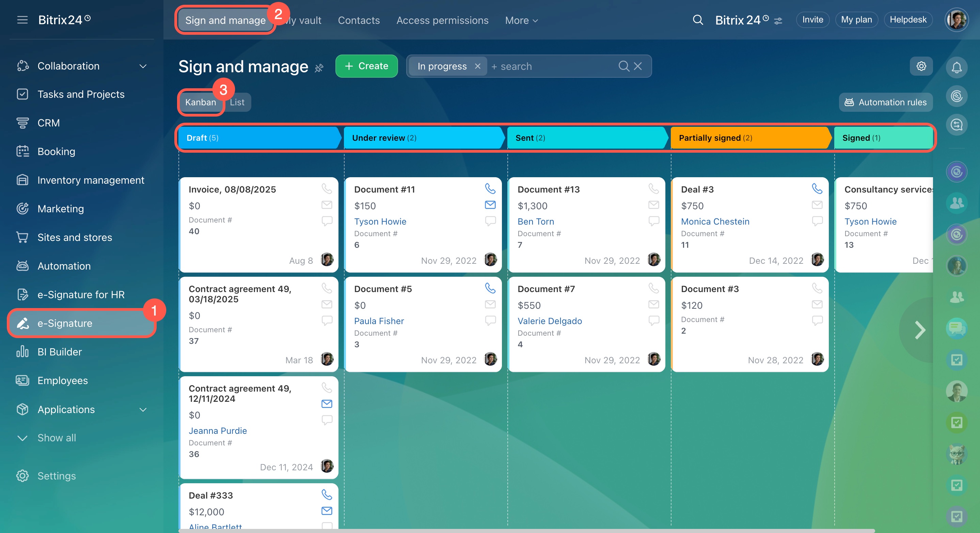Click phone icon on Deal #3 card
Screen dimensions: 980x533
(x=817, y=188)
